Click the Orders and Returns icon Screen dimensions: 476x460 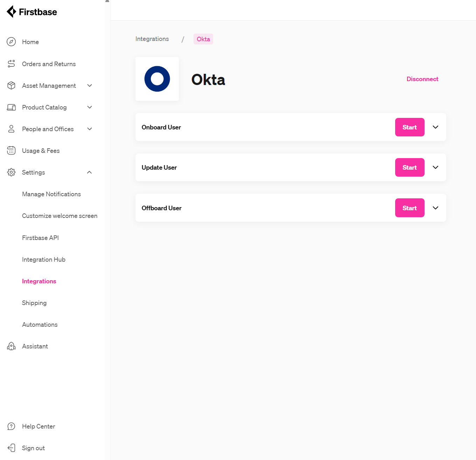11,64
